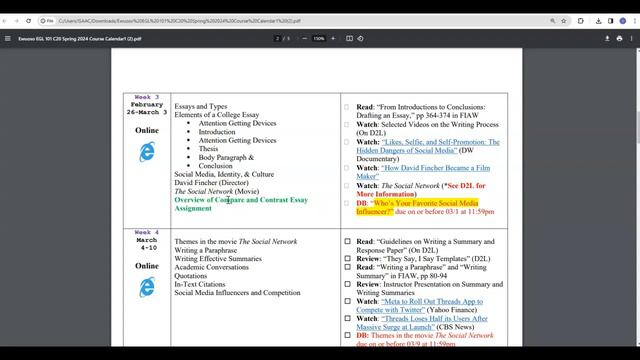The image size is (640, 360).
Task: Click 'Elements of a College Essay' line
Action: click(217, 115)
